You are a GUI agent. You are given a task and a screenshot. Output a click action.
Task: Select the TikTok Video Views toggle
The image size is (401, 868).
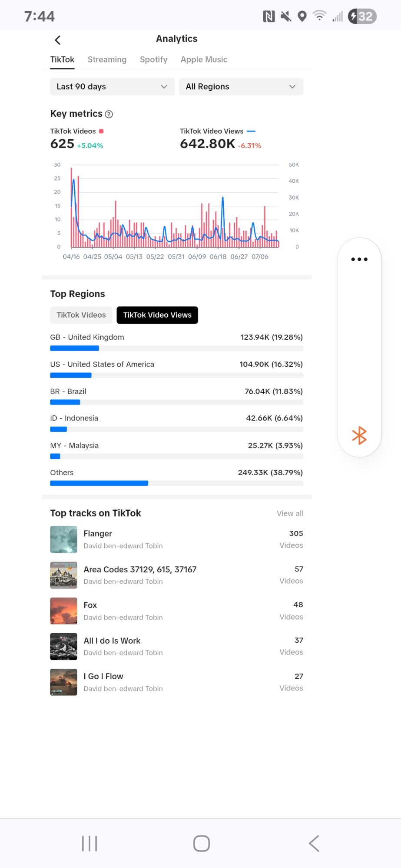157,315
